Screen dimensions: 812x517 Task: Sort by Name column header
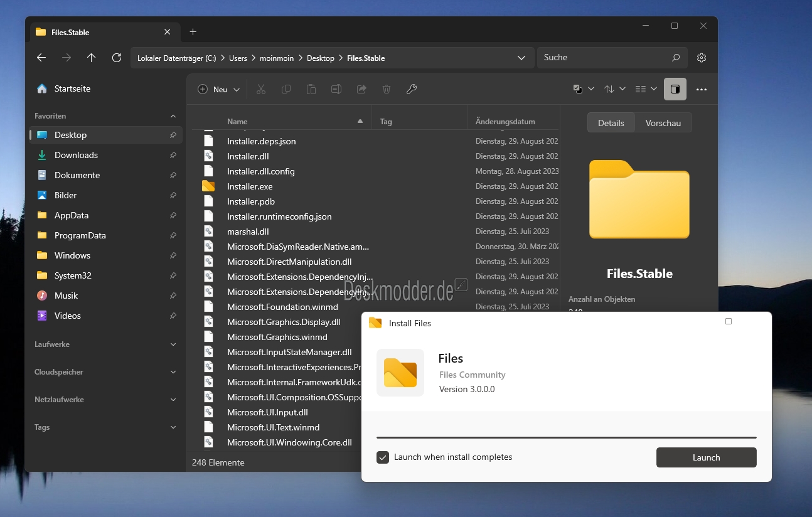[x=237, y=122]
